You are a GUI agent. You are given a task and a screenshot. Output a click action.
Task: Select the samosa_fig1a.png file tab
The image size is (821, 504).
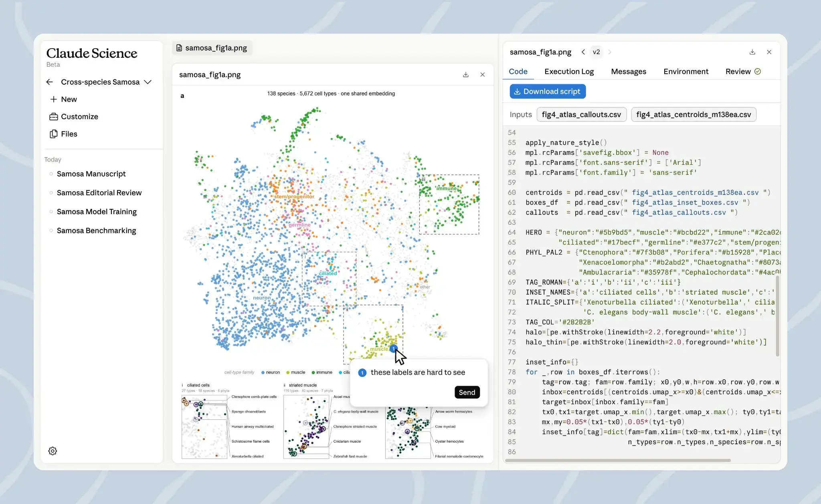212,48
